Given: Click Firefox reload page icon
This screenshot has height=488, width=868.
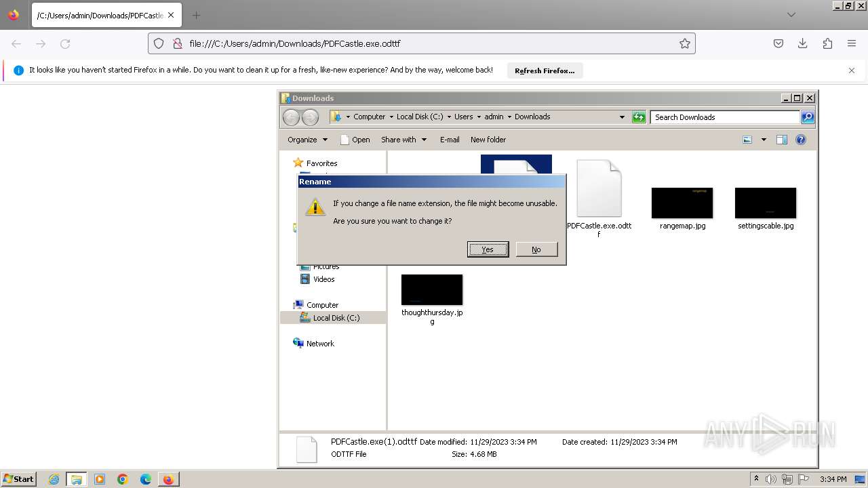Looking at the screenshot, I should click(65, 43).
